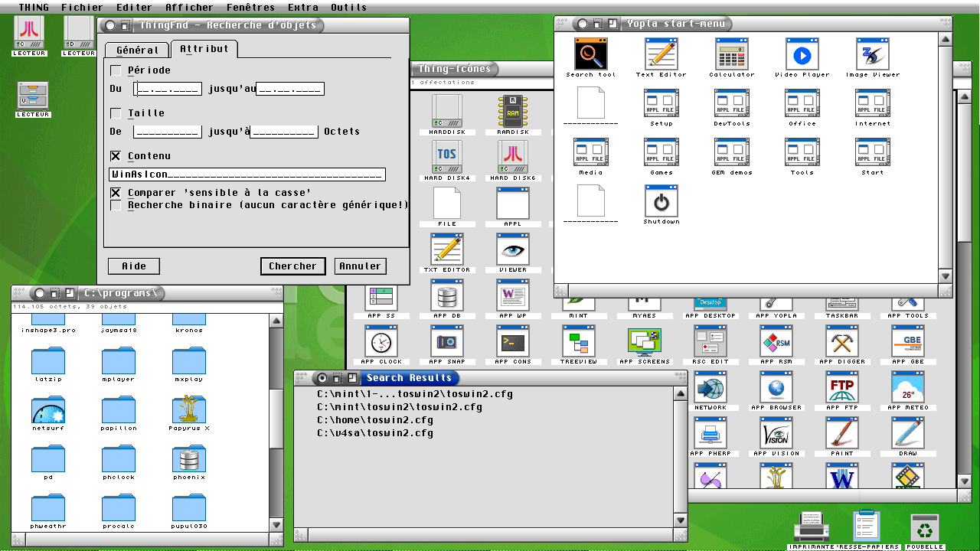The height and width of the screenshot is (551, 980).
Task: Uncheck the Contenu checkbox
Action: click(x=116, y=156)
